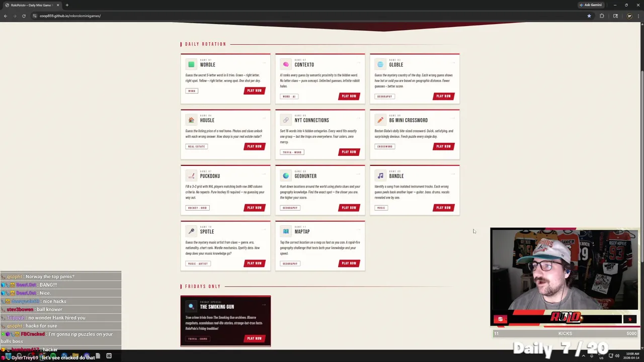Click the WORDLE game title

tap(207, 64)
